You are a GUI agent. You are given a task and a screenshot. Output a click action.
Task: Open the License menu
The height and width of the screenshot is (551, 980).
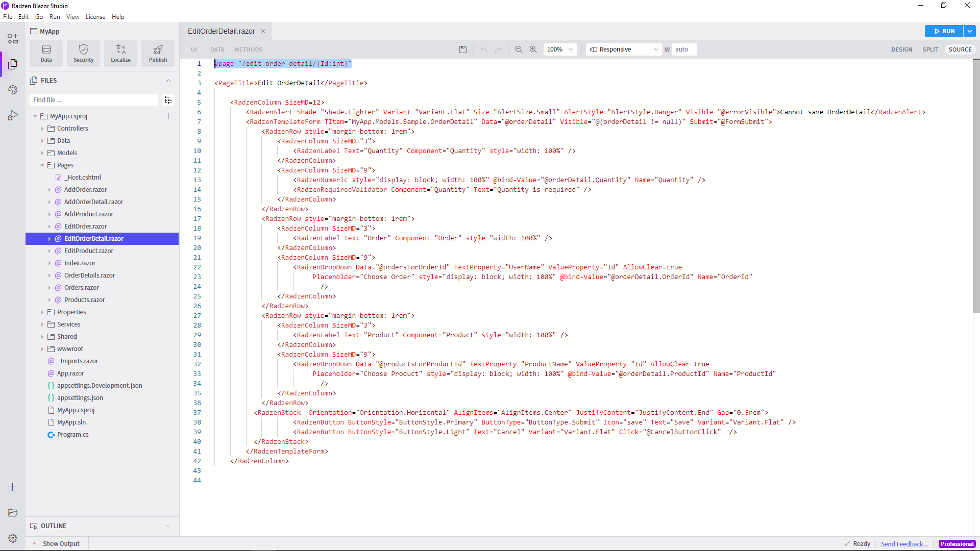pos(95,17)
